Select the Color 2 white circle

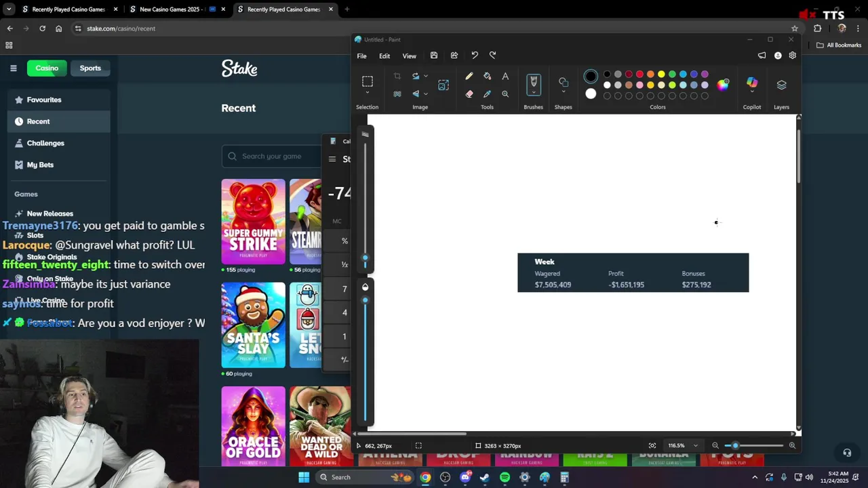(x=591, y=94)
